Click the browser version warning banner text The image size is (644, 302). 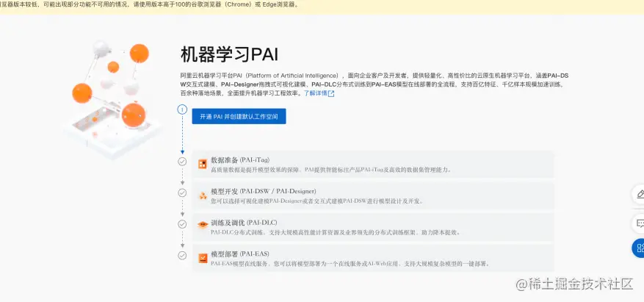point(150,5)
